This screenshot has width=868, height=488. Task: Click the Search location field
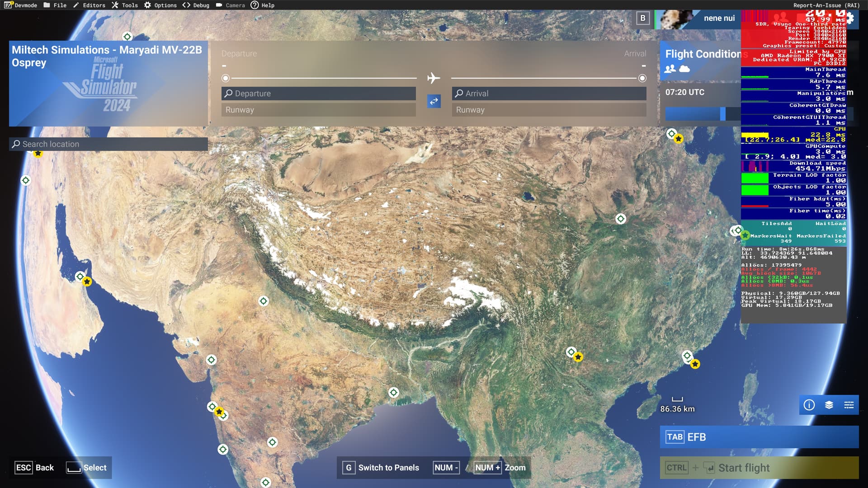pos(108,144)
